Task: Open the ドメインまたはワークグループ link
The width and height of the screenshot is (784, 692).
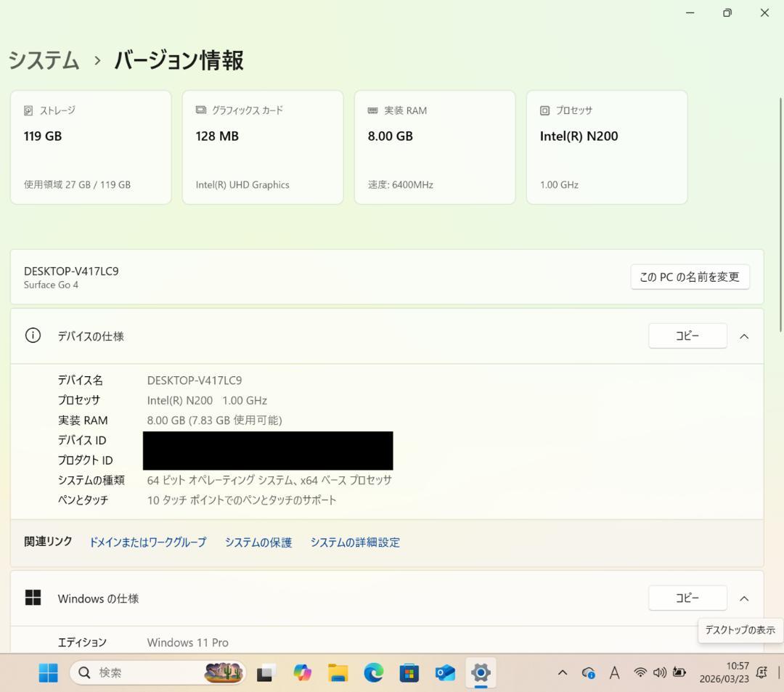Action: pos(147,542)
